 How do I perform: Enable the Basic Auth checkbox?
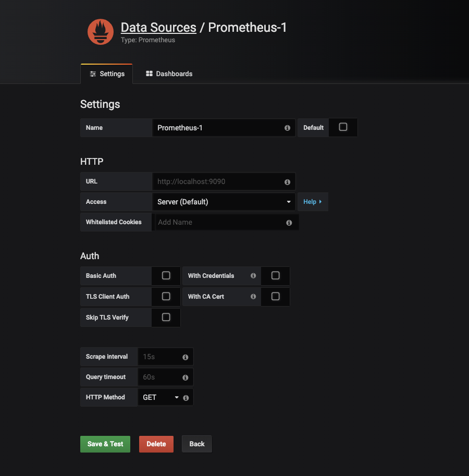[166, 275]
